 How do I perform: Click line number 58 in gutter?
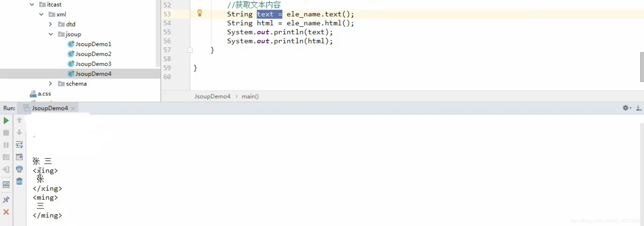tap(167, 59)
